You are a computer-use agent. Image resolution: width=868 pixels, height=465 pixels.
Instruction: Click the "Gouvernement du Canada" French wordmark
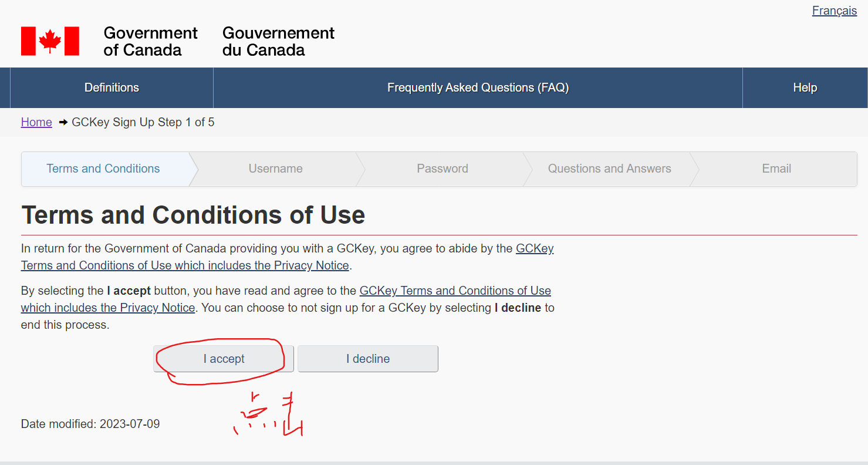click(278, 41)
